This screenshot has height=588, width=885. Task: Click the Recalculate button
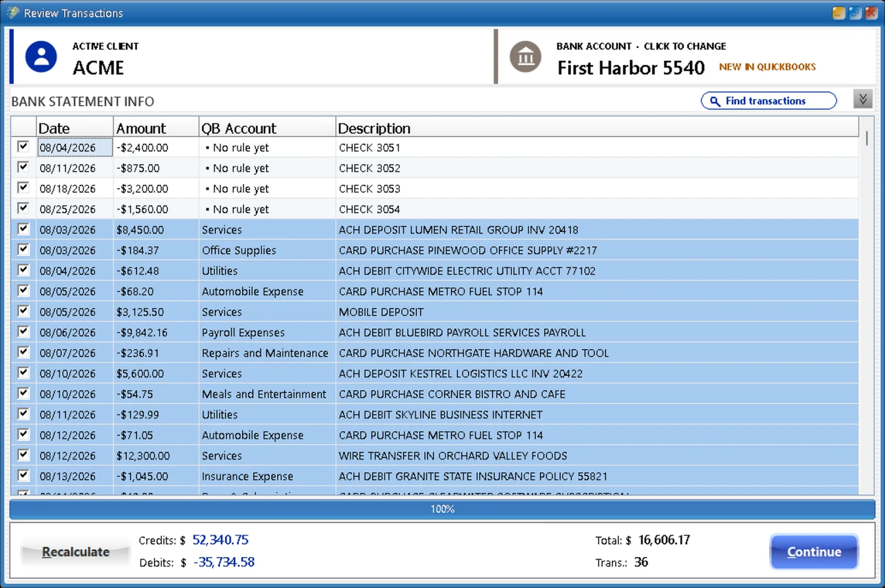(x=76, y=552)
